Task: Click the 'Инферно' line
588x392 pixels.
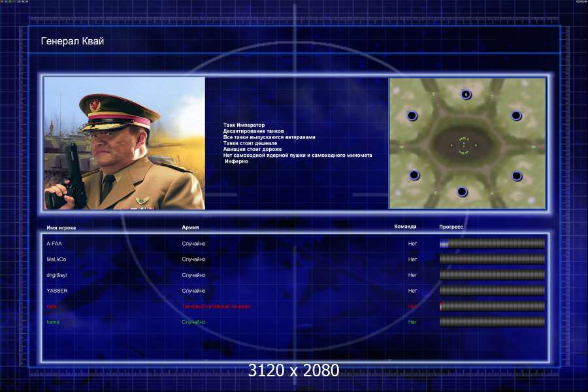Action: (237, 161)
